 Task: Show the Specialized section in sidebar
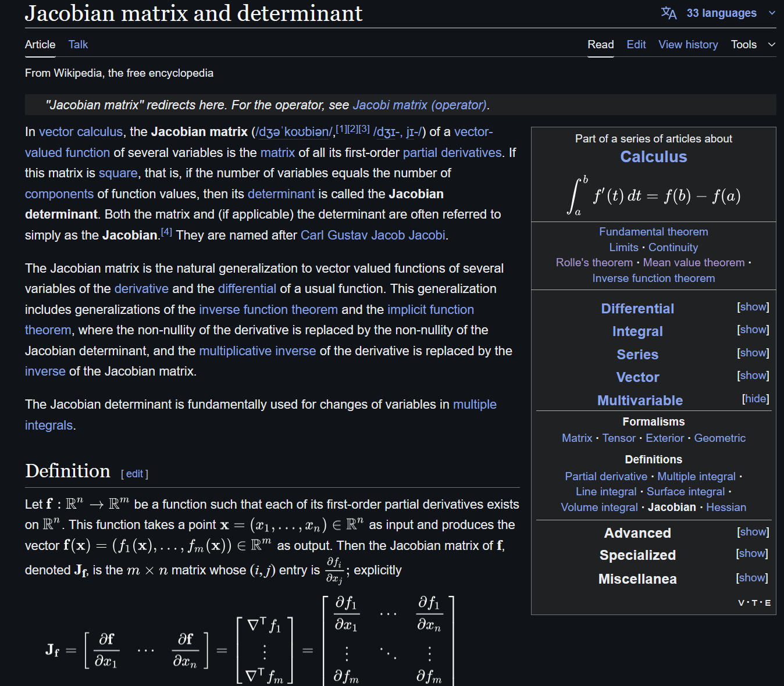(x=752, y=553)
